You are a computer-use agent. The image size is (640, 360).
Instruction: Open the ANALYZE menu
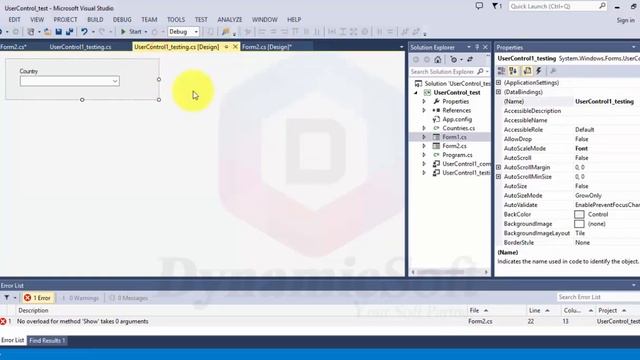[x=230, y=20]
